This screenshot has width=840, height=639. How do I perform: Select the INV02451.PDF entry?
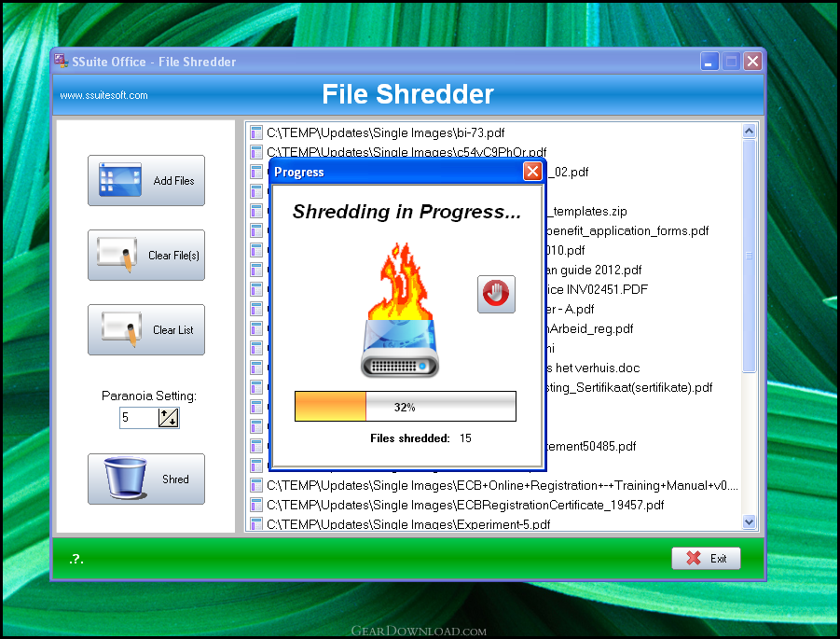pos(598,289)
